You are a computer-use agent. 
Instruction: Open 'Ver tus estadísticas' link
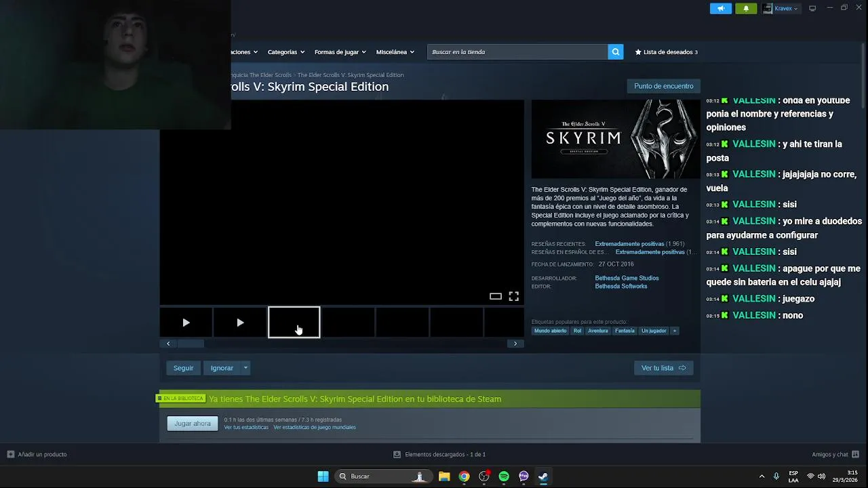pyautogui.click(x=246, y=428)
